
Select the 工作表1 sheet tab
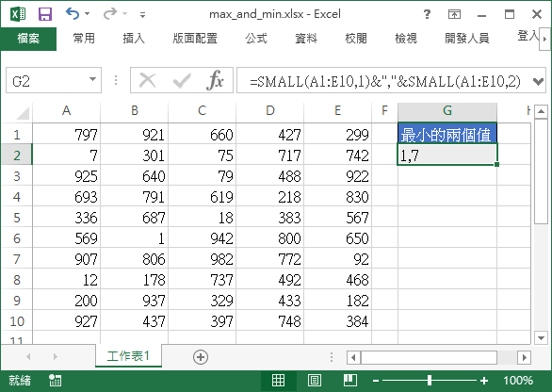pos(128,356)
